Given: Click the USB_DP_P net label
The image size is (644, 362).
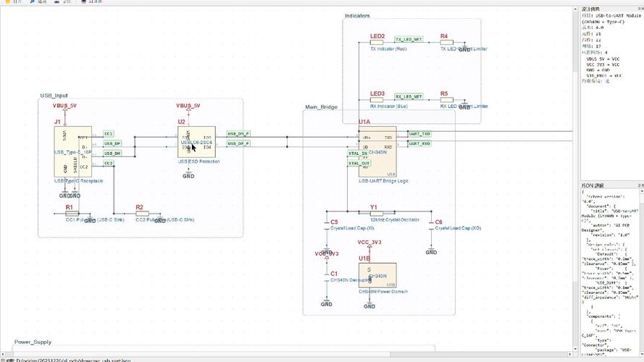Looking at the screenshot, I should [238, 143].
